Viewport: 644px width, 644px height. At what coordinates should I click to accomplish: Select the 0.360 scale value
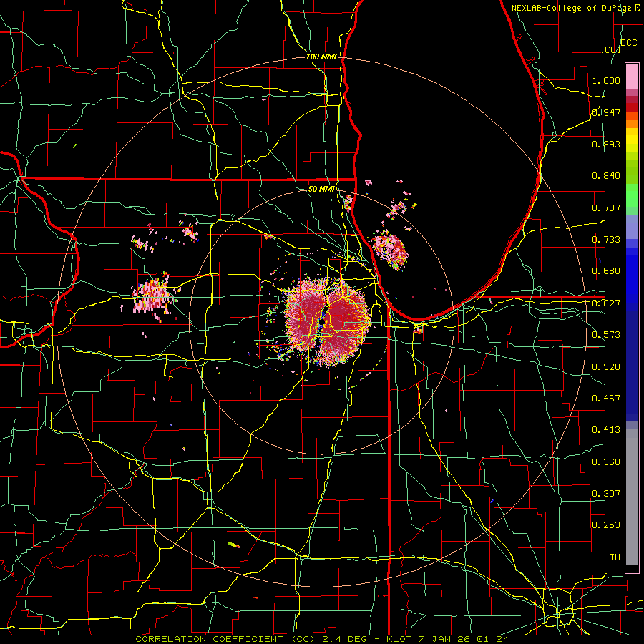click(606, 462)
